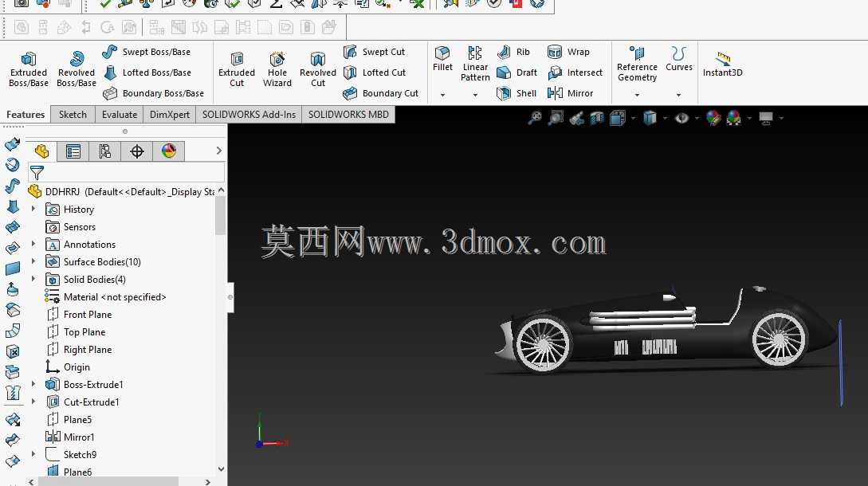The height and width of the screenshot is (486, 868).
Task: Expand the Boss-Extrude1 feature
Action: [x=33, y=383]
